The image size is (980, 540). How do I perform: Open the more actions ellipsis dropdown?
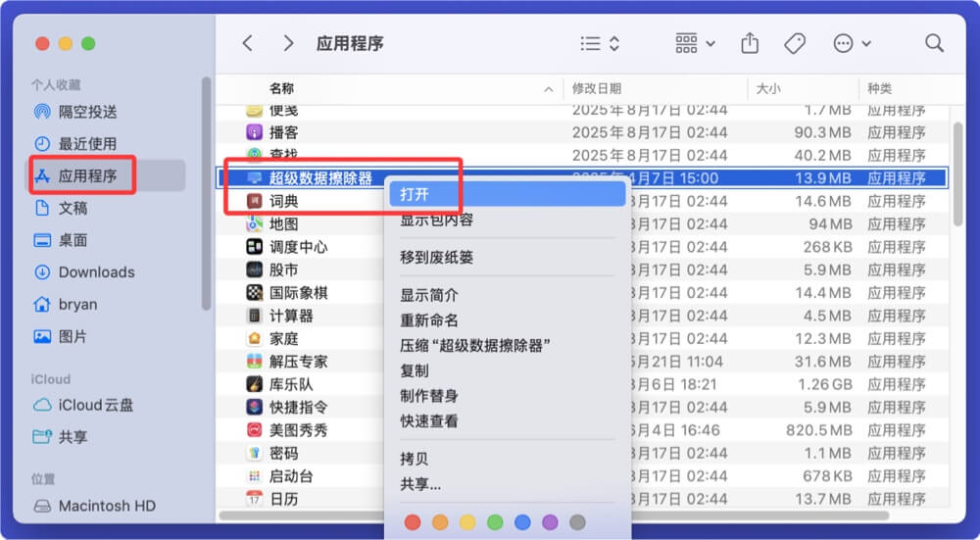(852, 43)
